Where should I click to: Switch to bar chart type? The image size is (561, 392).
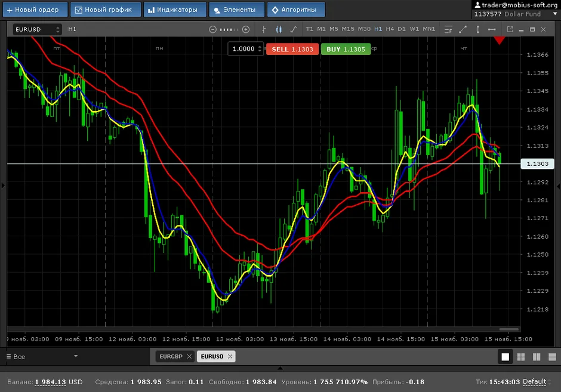264,29
